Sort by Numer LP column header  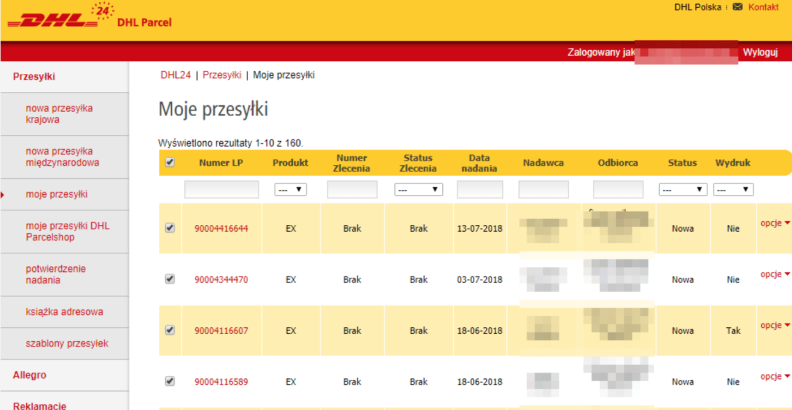tap(222, 163)
